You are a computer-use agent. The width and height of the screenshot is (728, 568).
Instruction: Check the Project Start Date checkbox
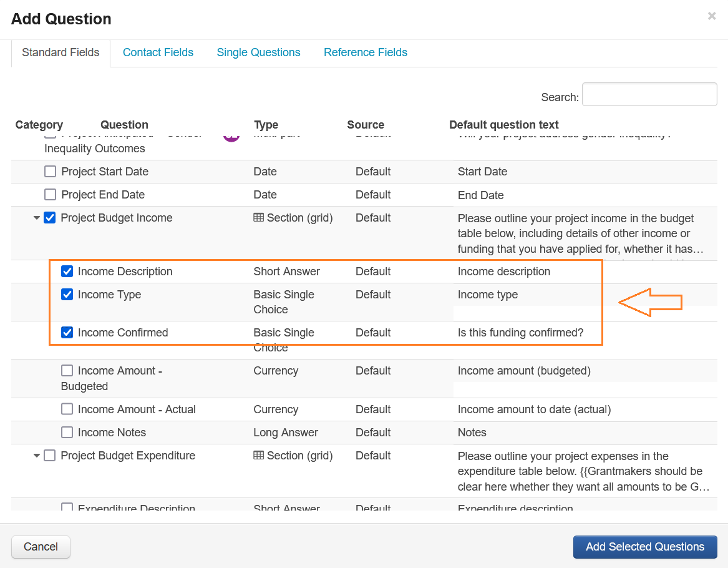tap(51, 172)
